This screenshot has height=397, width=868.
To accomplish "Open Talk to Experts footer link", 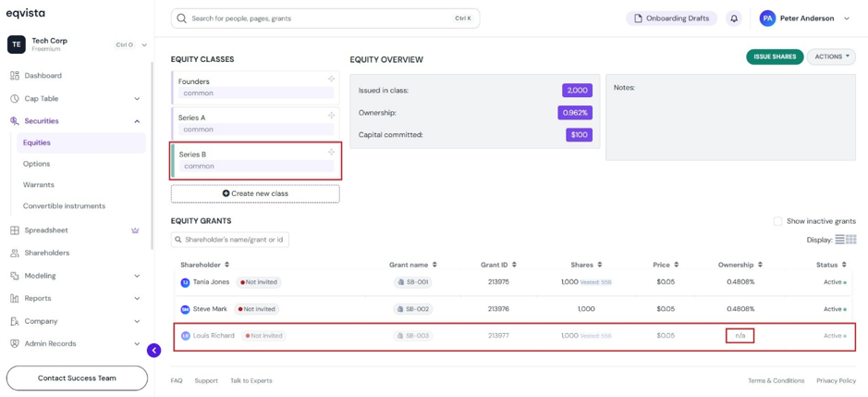I will 251,381.
